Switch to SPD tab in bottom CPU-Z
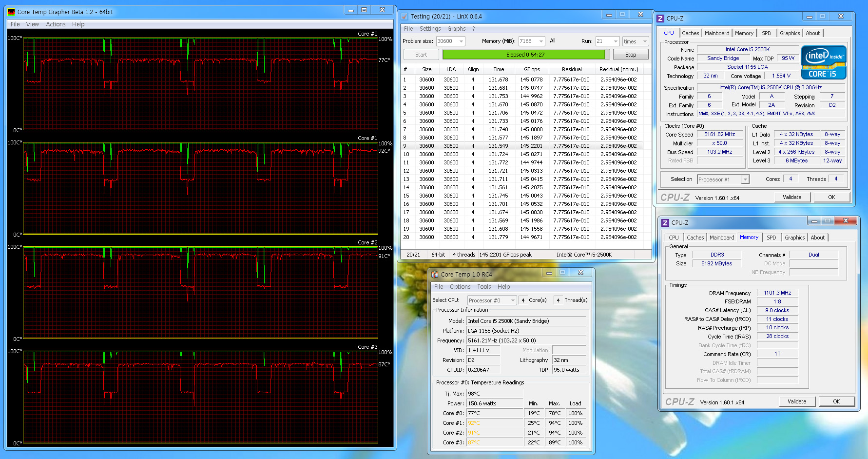Image resolution: width=868 pixels, height=459 pixels. click(771, 238)
